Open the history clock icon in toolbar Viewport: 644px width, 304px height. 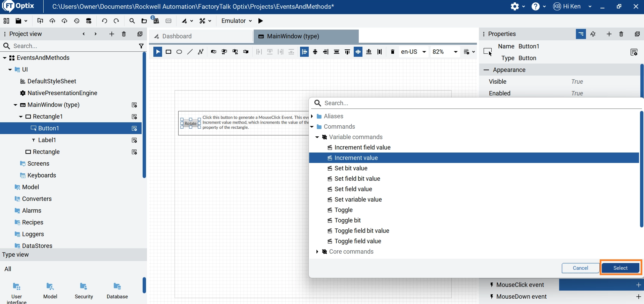point(77,21)
